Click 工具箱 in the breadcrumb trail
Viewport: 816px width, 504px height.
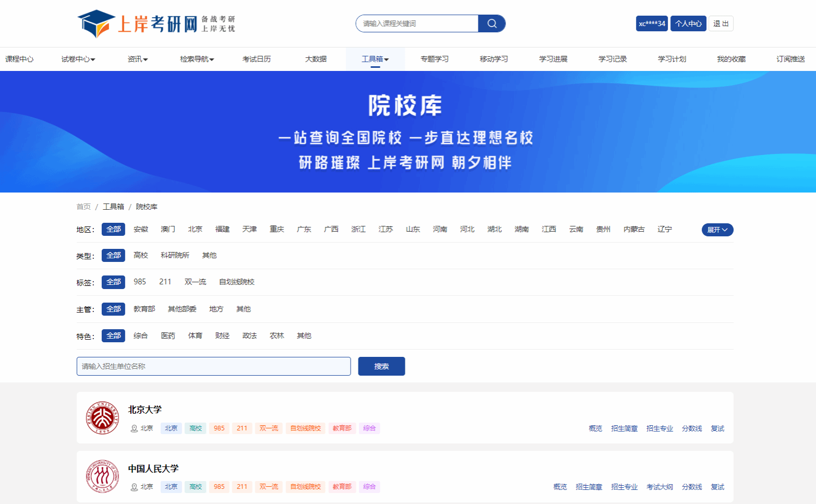(113, 207)
